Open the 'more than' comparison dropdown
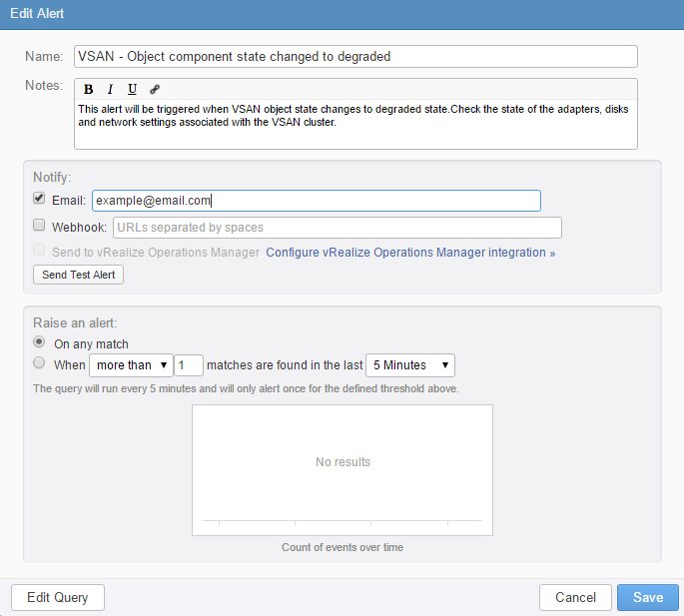684x616 pixels. (131, 365)
